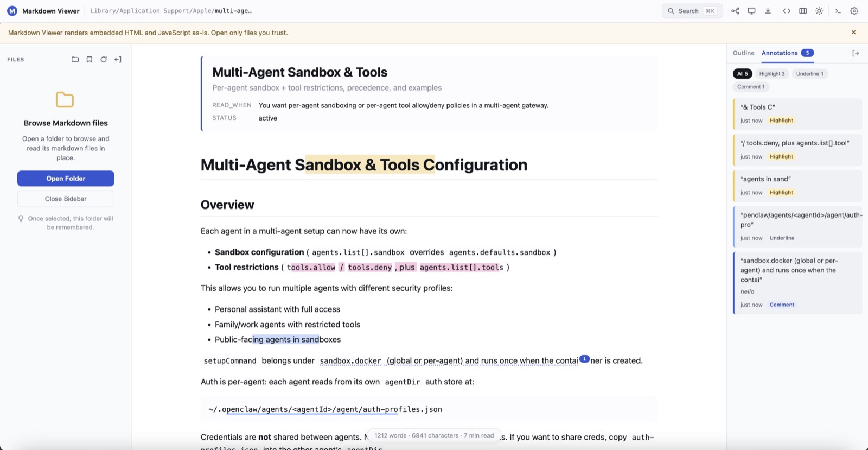This screenshot has height=450, width=868.
Task: Click the "Personal assistant with full access" bullet
Action: (277, 309)
